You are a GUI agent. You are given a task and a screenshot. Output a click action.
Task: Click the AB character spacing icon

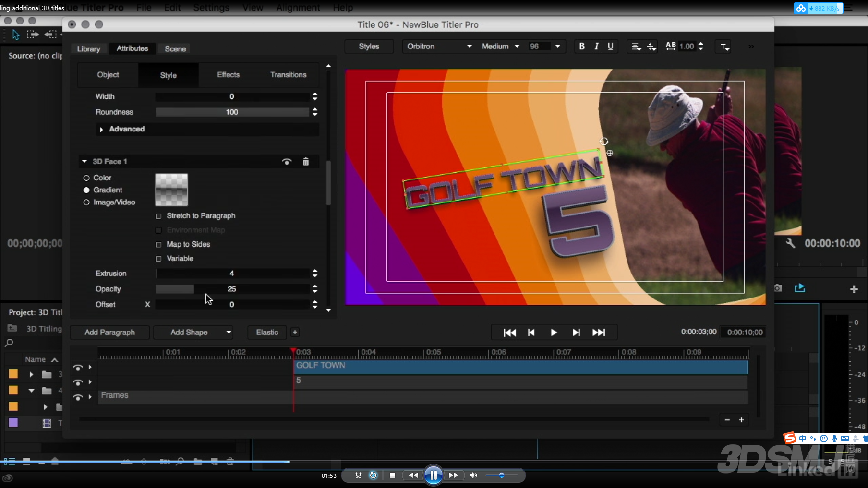click(671, 46)
